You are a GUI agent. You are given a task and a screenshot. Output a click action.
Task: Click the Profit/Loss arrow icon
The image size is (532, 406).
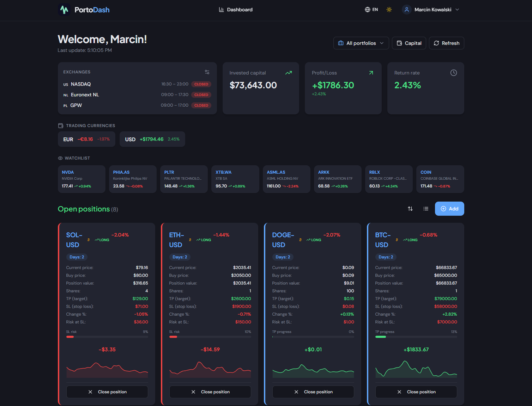[371, 73]
